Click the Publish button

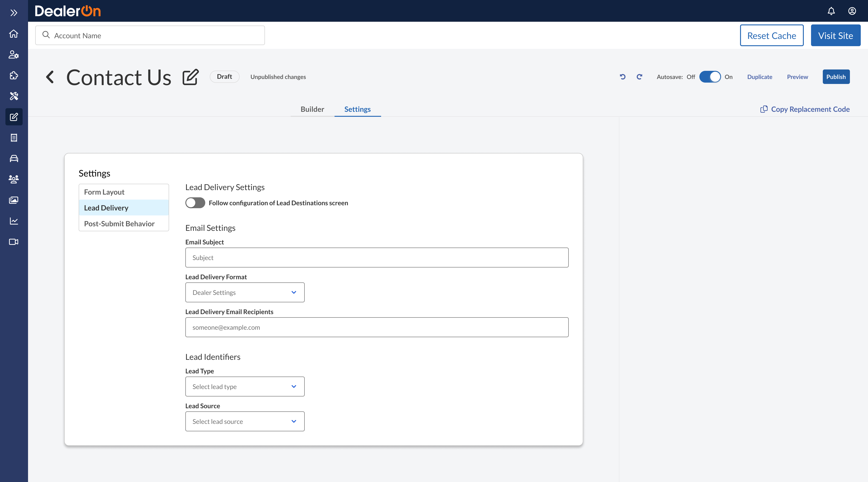pyautogui.click(x=836, y=77)
